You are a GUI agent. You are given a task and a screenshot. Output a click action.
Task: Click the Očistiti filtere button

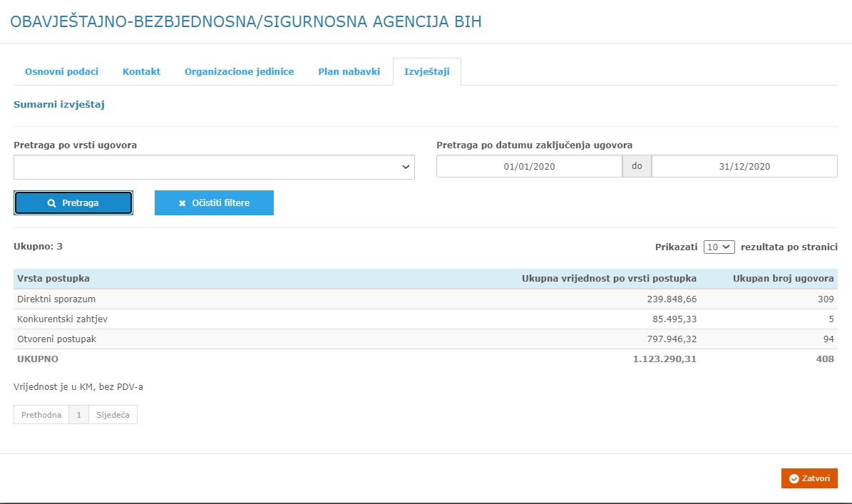(214, 202)
